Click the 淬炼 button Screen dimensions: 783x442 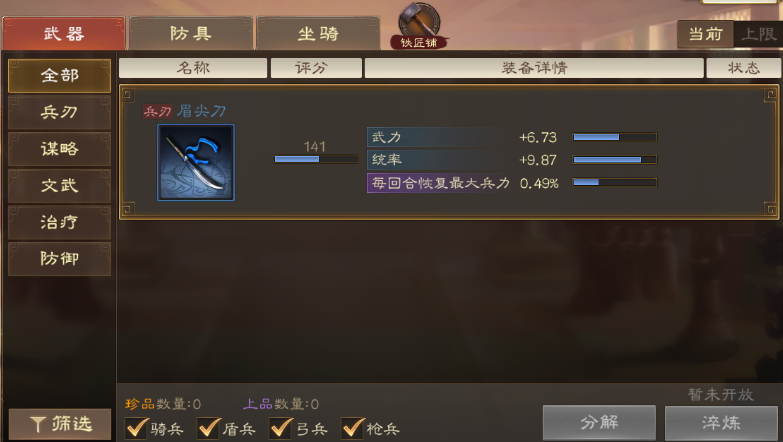(721, 423)
